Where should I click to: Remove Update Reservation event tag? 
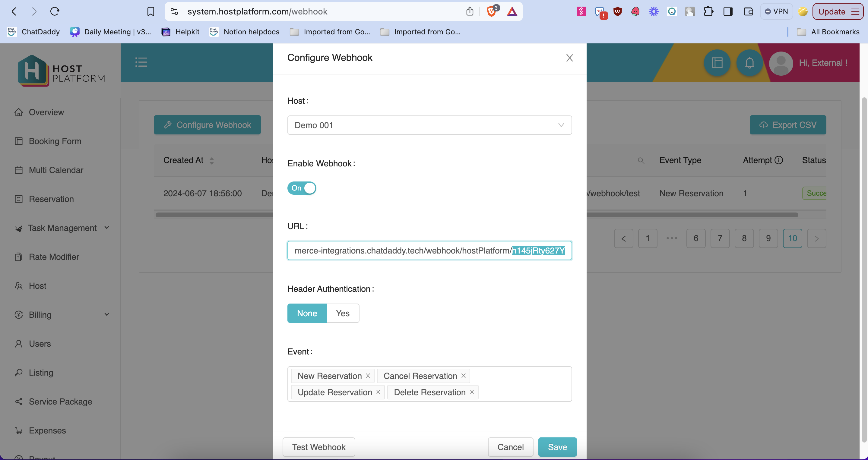coord(378,392)
